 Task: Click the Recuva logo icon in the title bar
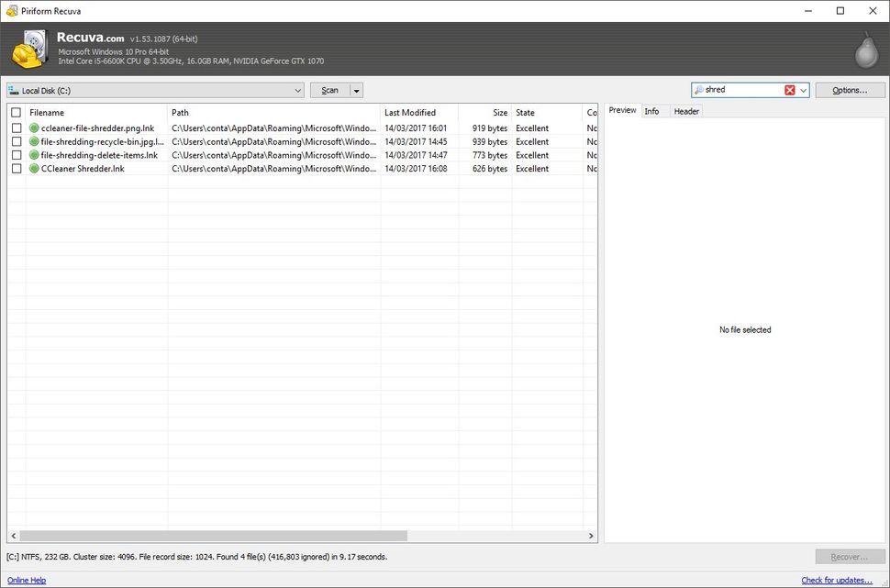[x=9, y=10]
